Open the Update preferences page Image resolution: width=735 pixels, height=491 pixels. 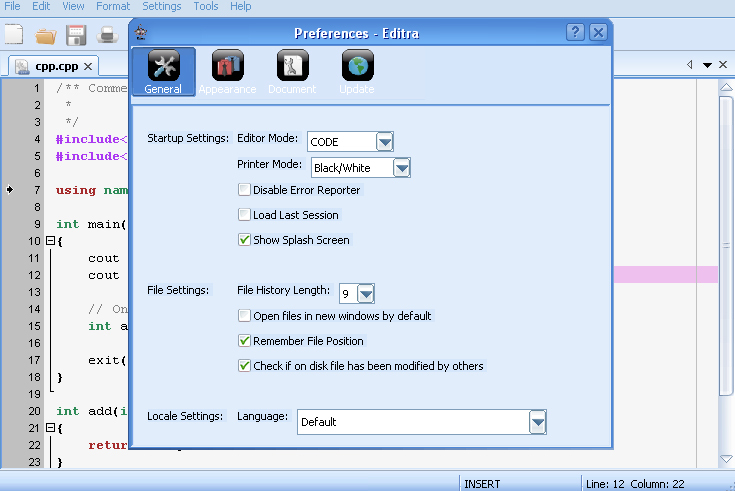point(357,72)
